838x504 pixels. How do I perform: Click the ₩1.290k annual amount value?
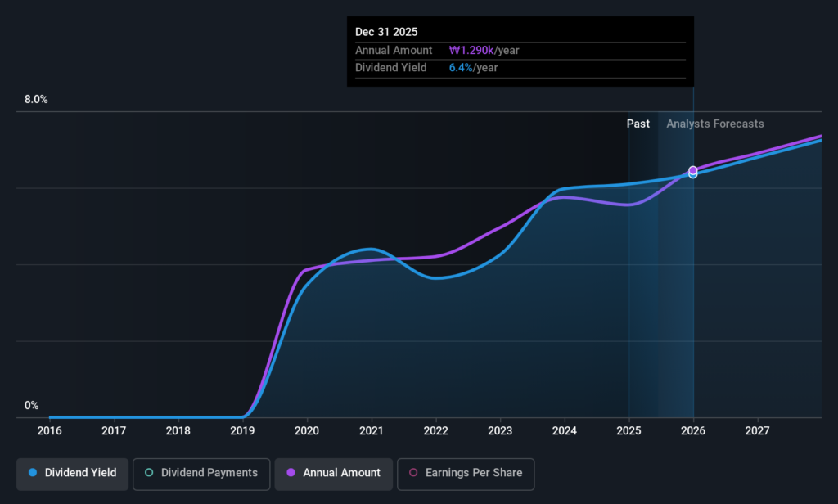click(471, 50)
